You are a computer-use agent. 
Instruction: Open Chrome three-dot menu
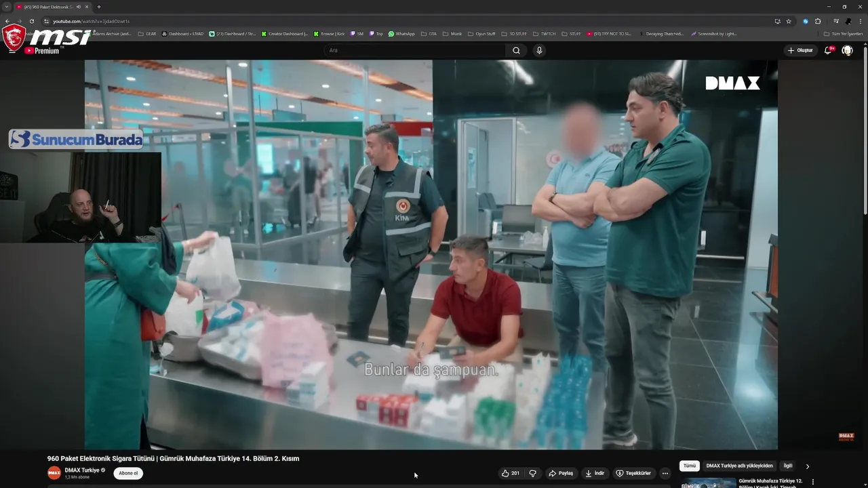(x=861, y=21)
